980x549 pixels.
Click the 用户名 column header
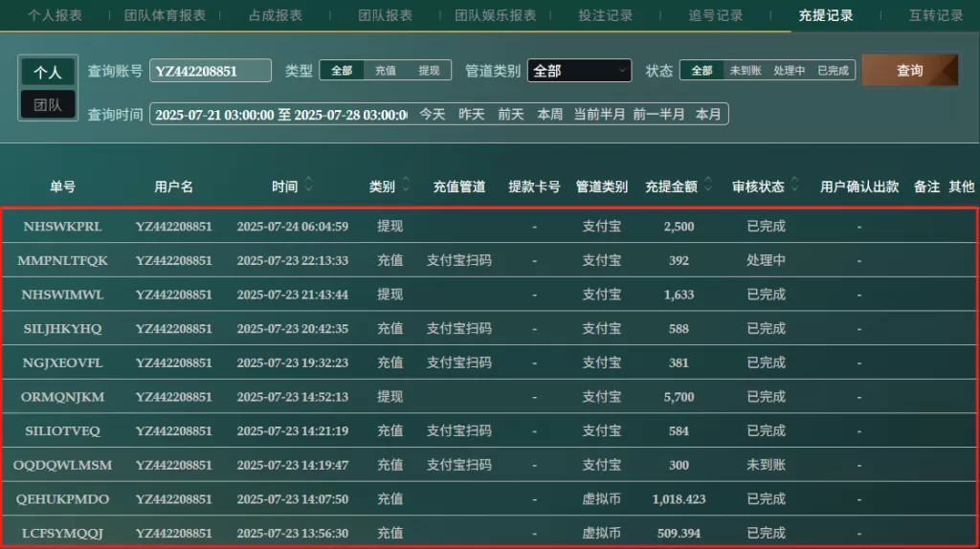(174, 187)
